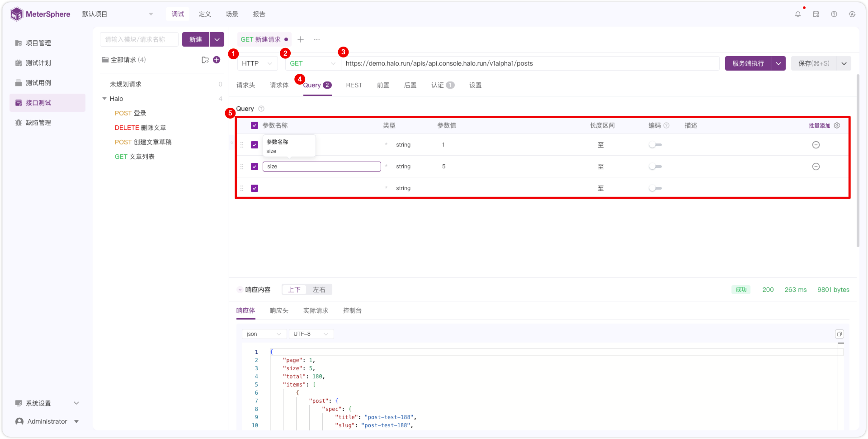The image size is (868, 439).
Task: Open the GET method dropdown
Action: coord(312,63)
